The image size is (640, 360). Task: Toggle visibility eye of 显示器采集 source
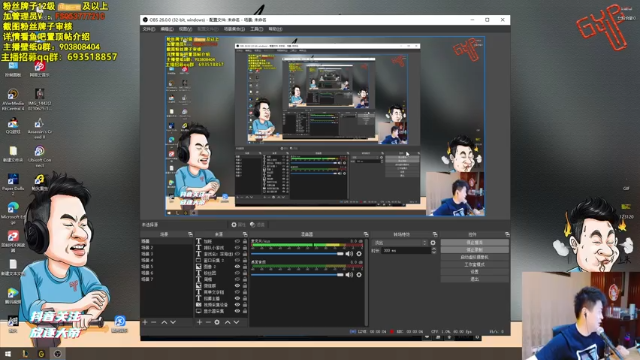pyautogui.click(x=237, y=311)
